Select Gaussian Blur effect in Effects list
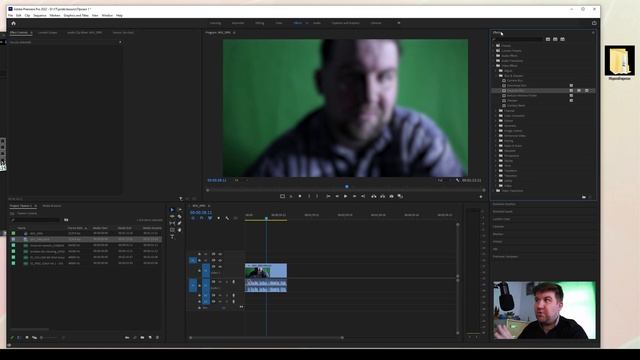This screenshot has width=640, height=360. point(516,91)
